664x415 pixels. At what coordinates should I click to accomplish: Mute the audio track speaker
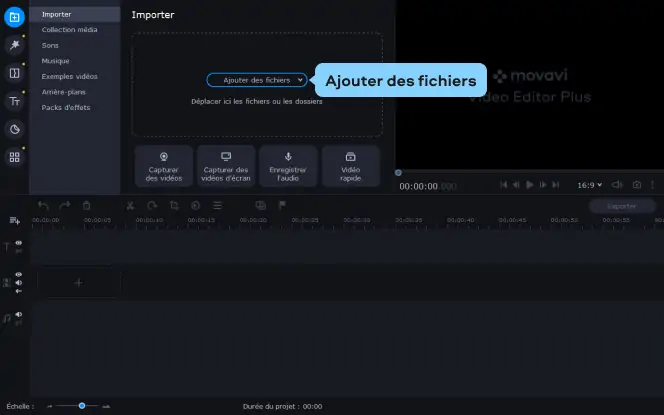tap(19, 315)
